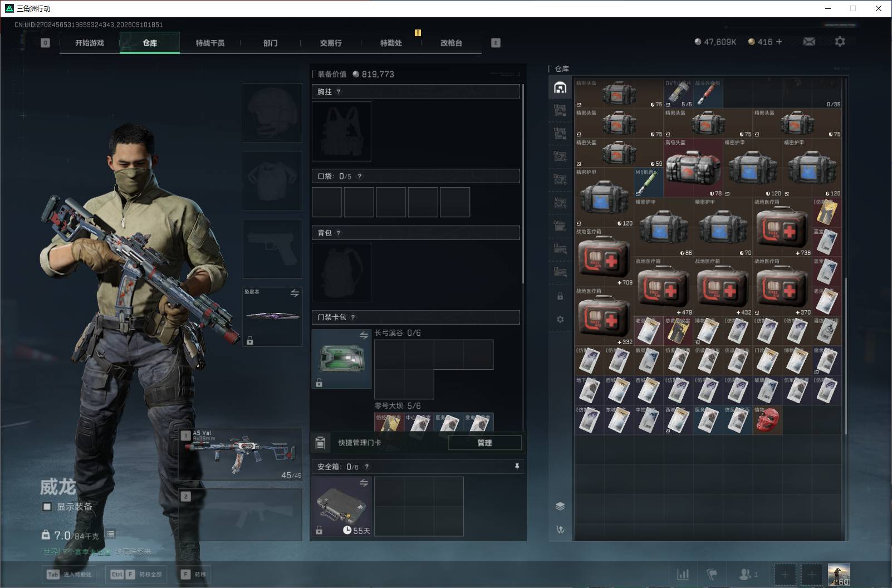Image resolution: width=892 pixels, height=588 pixels.
Task: Click the 开始游戏 button
Action: click(x=90, y=43)
